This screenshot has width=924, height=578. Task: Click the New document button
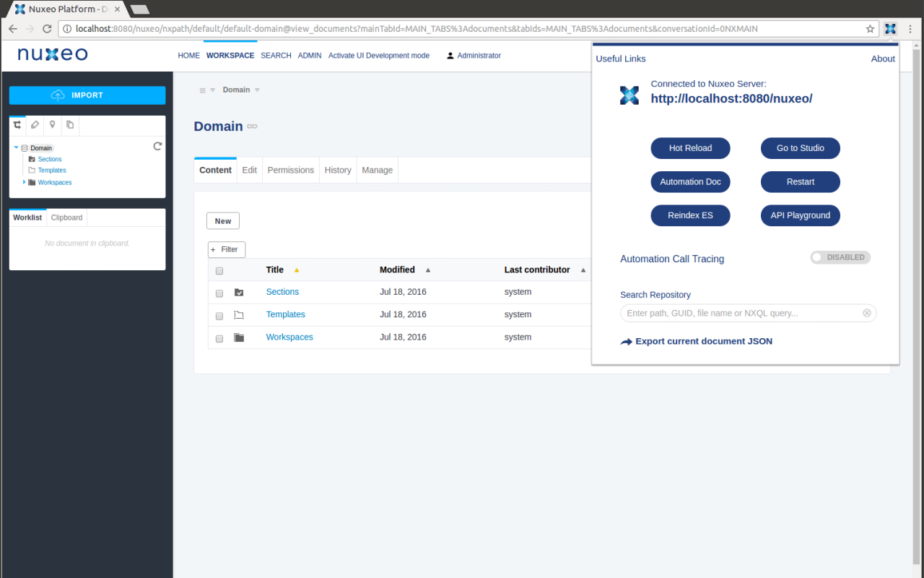(223, 221)
